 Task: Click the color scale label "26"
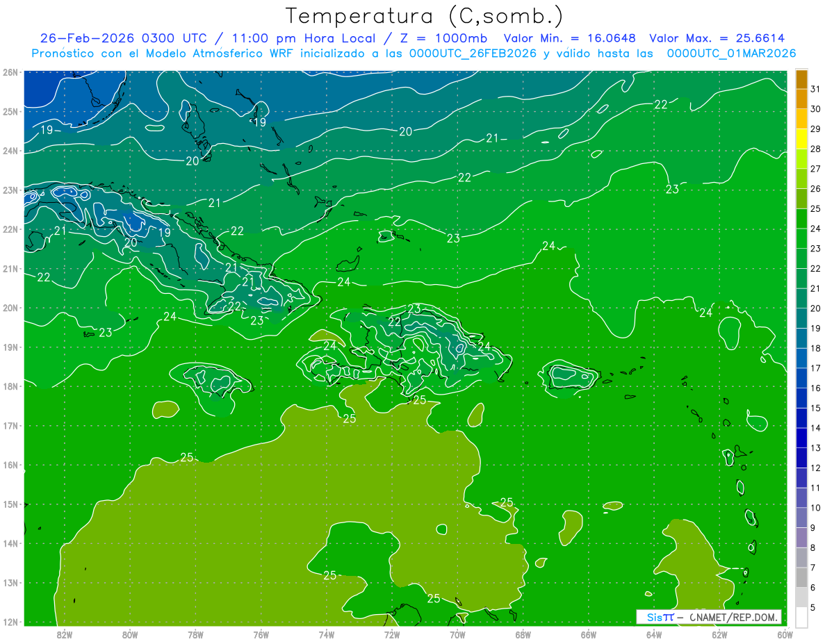pyautogui.click(x=815, y=189)
